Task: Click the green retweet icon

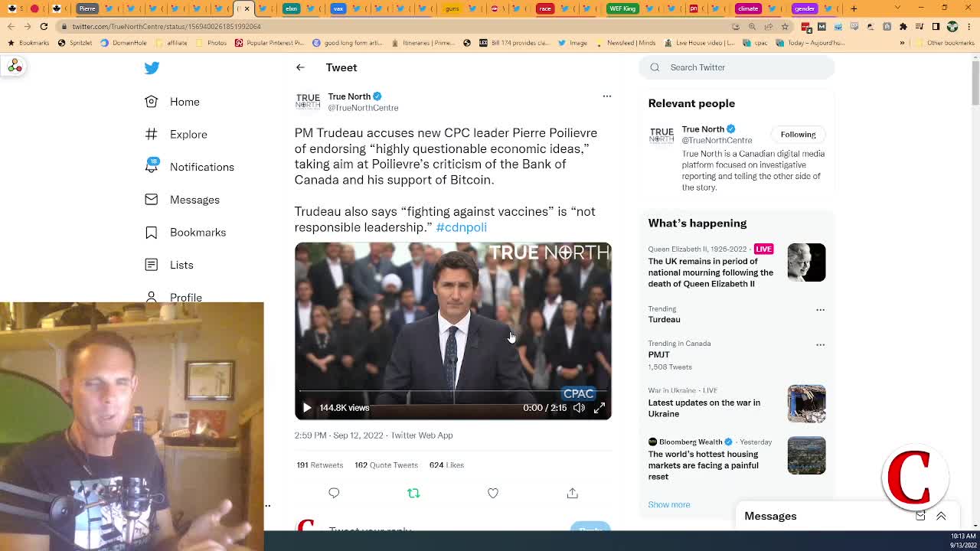Action: [x=413, y=493]
